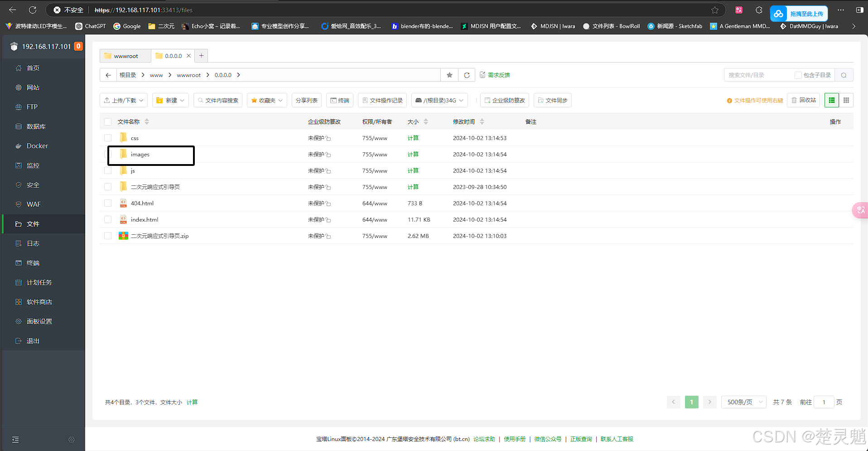This screenshot has height=451, width=868.
Task: Toggle the select-all files checkbox
Action: click(x=108, y=122)
